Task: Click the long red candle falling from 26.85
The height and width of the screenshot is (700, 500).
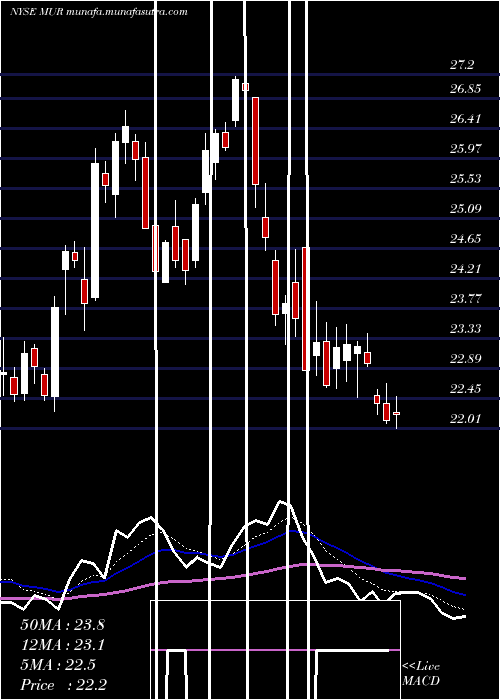Action: [255, 141]
